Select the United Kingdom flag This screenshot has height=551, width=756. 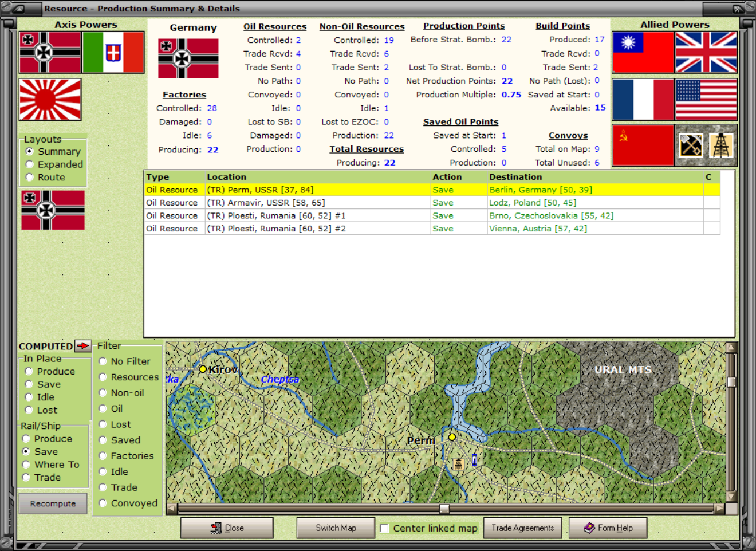click(x=706, y=52)
